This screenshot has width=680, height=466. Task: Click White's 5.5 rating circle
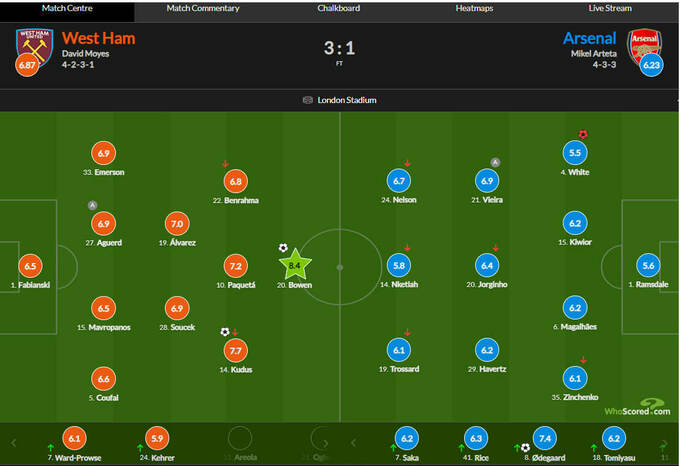pos(575,153)
